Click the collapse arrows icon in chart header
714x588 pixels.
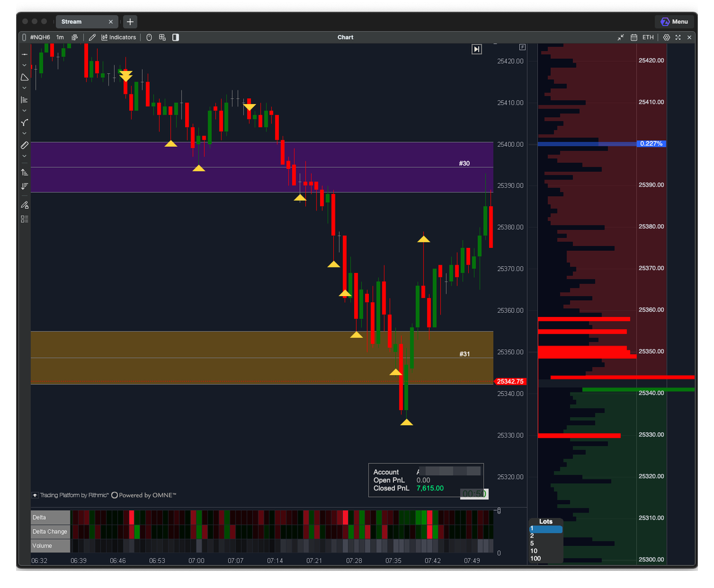[x=621, y=37]
